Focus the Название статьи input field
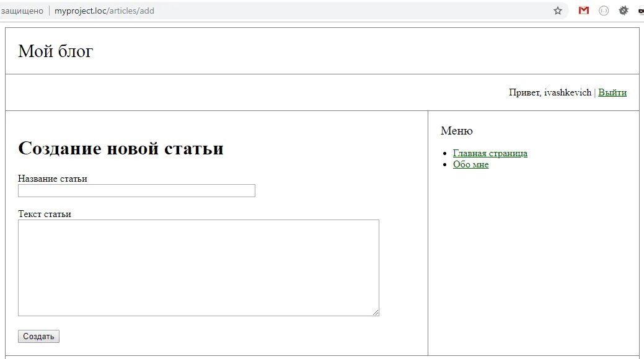 [137, 190]
